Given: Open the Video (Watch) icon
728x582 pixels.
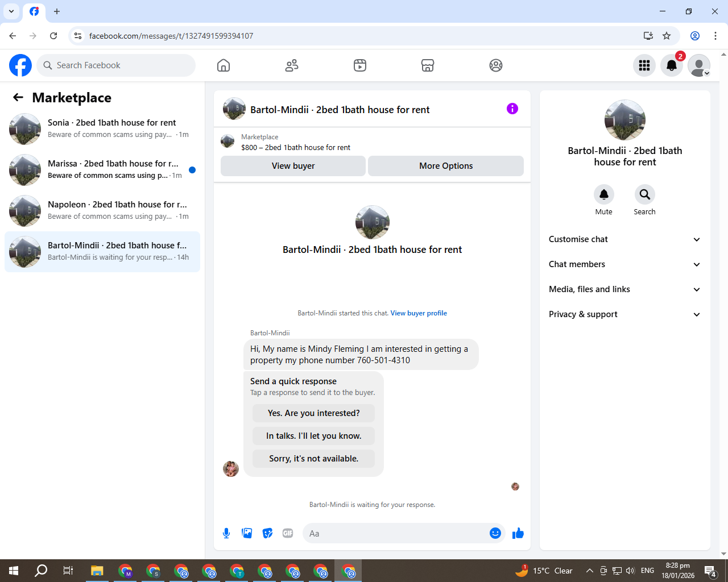Looking at the screenshot, I should [x=360, y=65].
